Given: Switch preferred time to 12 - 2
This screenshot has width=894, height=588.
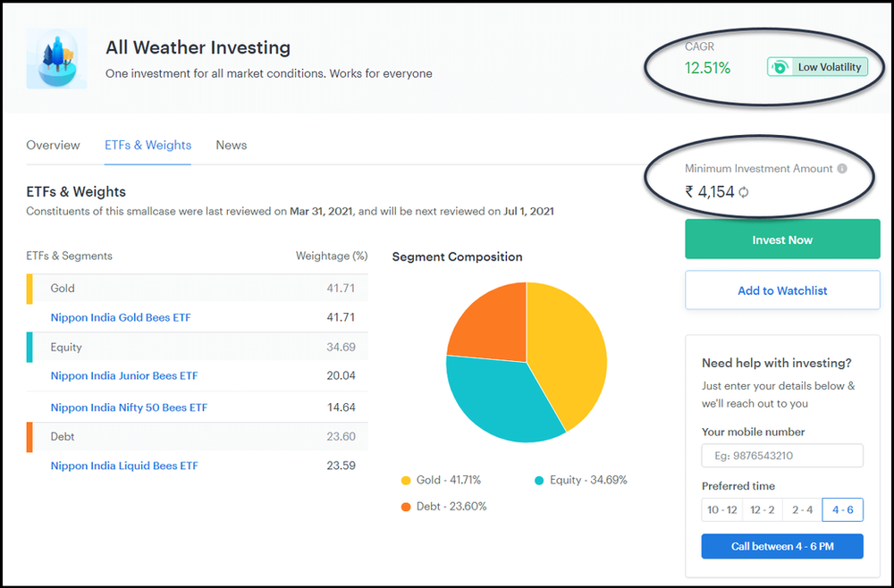Looking at the screenshot, I should click(762, 509).
